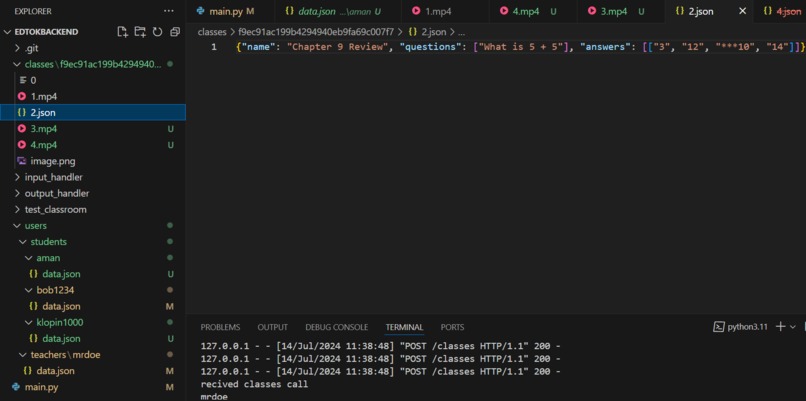
Task: Open 4.mp4 in the file tree
Action: [x=93, y=145]
